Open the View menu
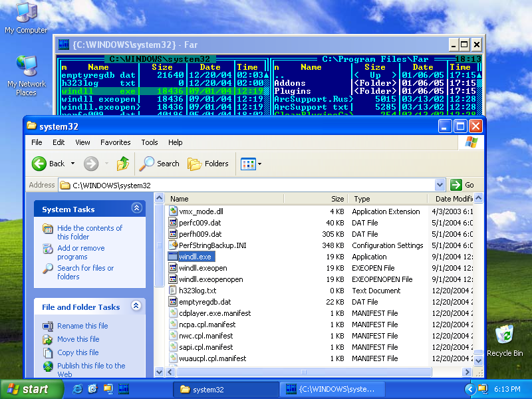Screen dimensions: 532x399 [82, 142]
